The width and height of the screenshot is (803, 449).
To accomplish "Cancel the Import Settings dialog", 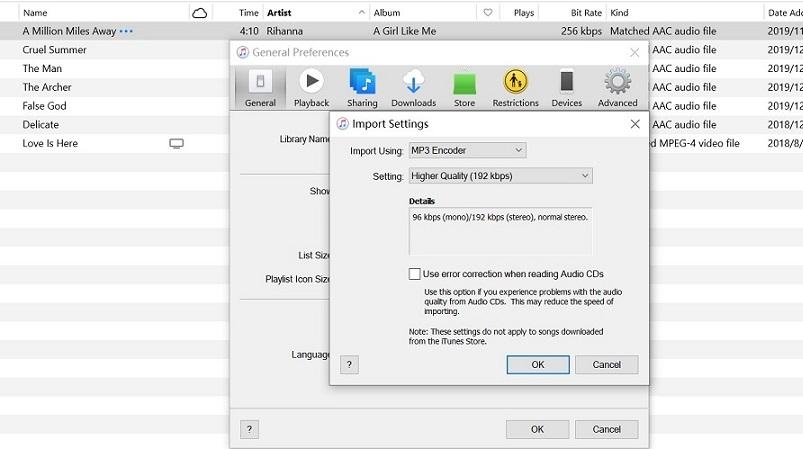I will point(606,365).
